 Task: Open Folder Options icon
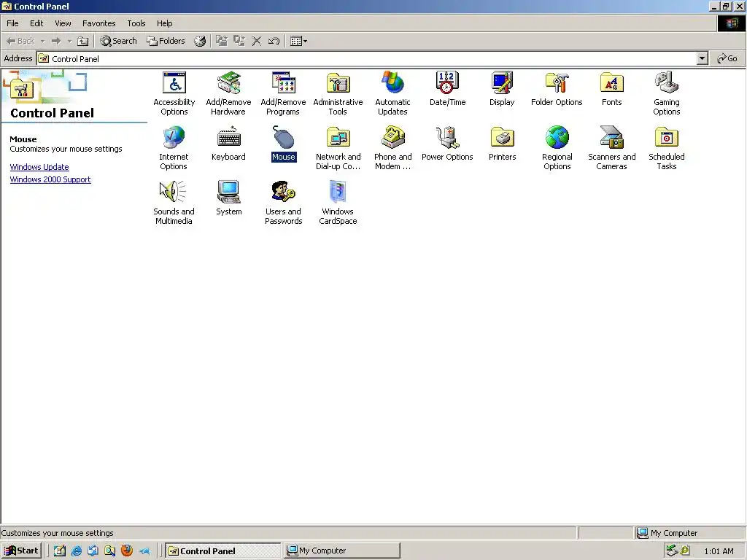click(x=557, y=89)
